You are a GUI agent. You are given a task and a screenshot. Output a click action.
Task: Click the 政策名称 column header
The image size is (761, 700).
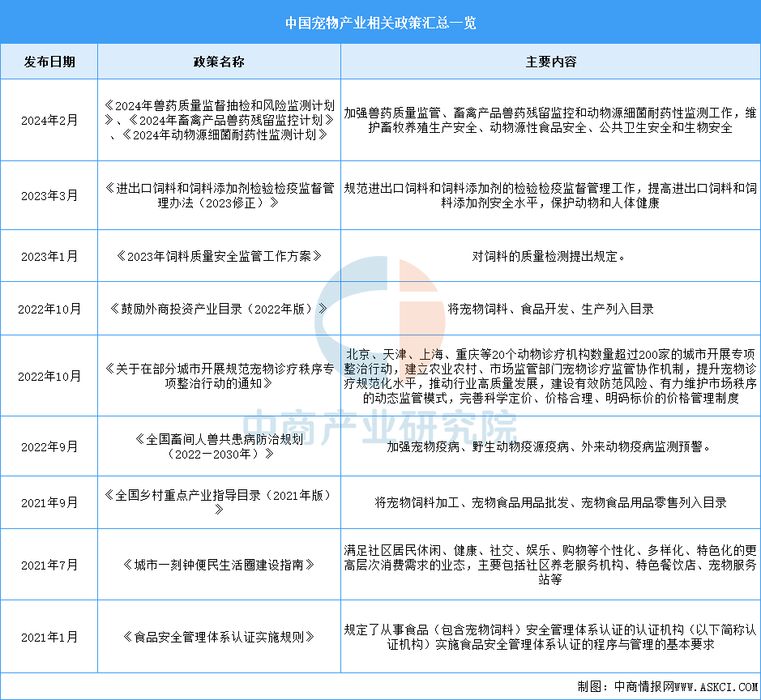tap(219, 62)
